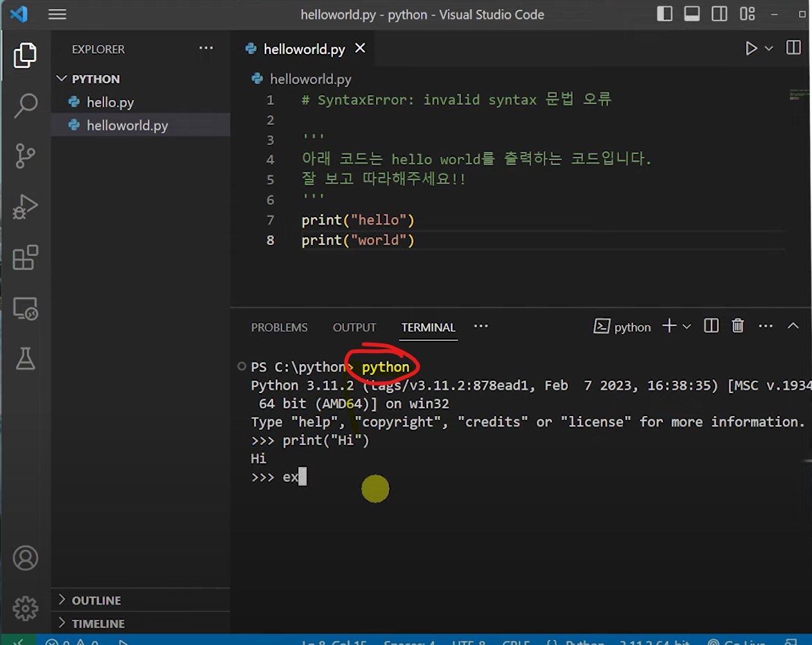Click the print("Hi") line in terminal
Viewport: 812px width, 645px height.
311,441
